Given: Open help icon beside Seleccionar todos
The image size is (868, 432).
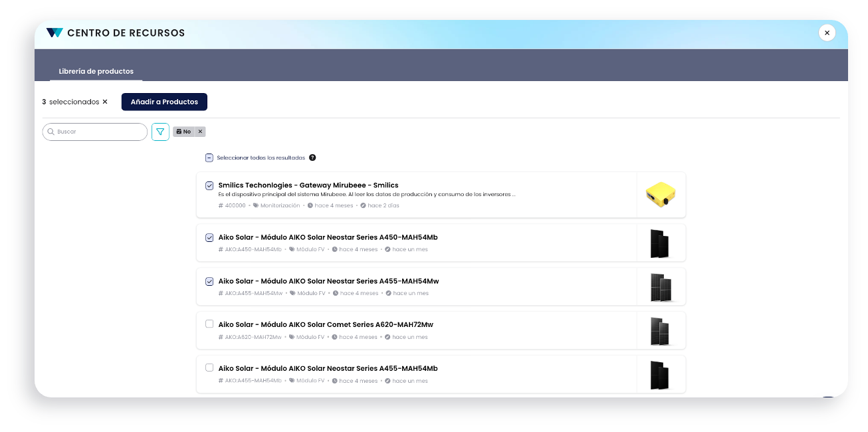Looking at the screenshot, I should [x=312, y=158].
